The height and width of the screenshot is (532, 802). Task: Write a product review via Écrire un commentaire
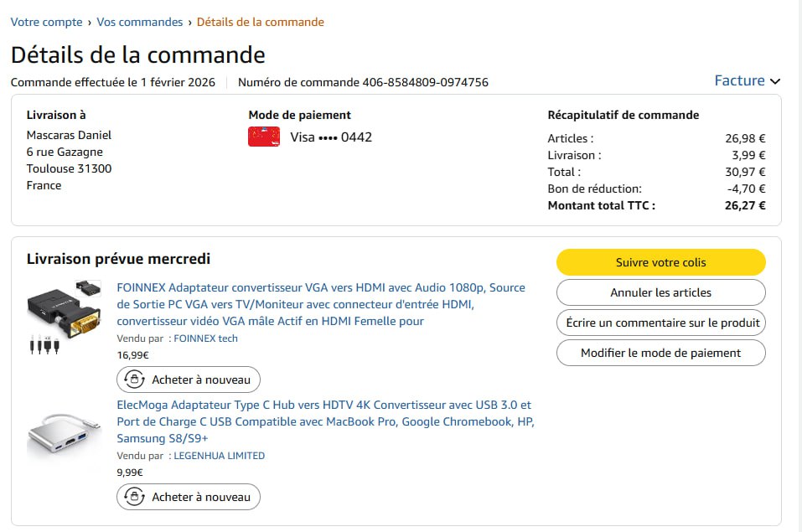[x=660, y=323]
